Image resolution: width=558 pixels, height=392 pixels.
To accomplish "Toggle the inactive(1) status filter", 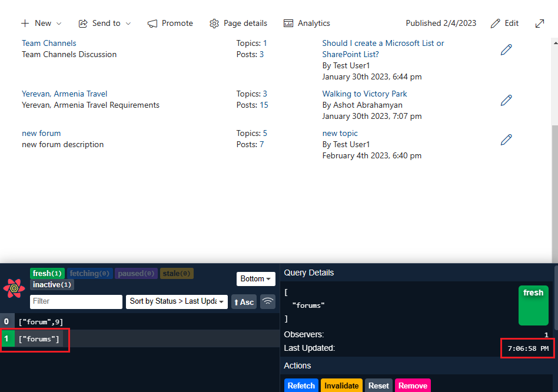I will tap(52, 285).
